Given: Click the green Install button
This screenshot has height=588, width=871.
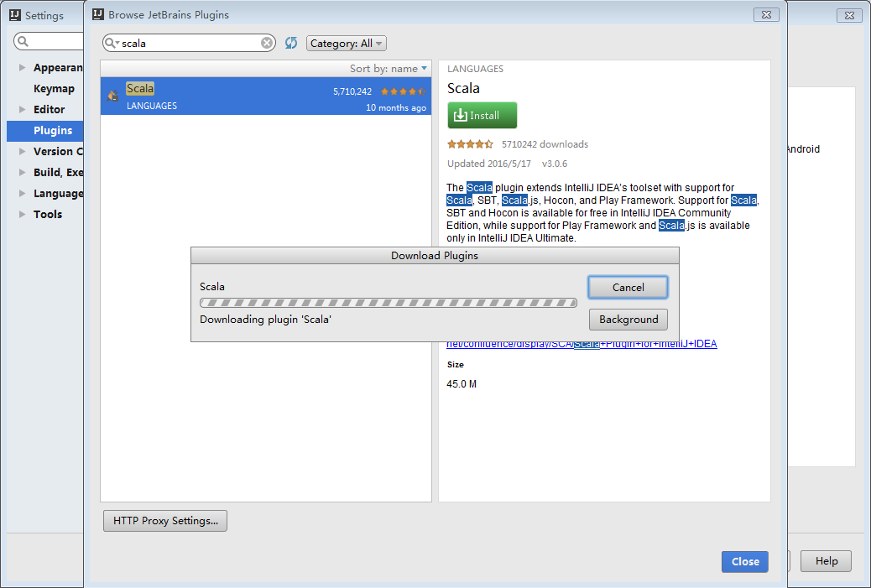Looking at the screenshot, I should (x=482, y=116).
